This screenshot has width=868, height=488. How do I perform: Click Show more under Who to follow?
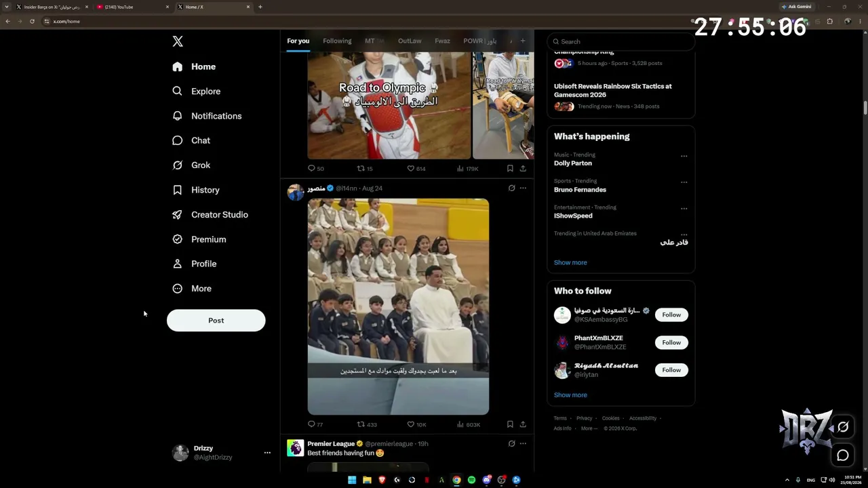coord(570,395)
